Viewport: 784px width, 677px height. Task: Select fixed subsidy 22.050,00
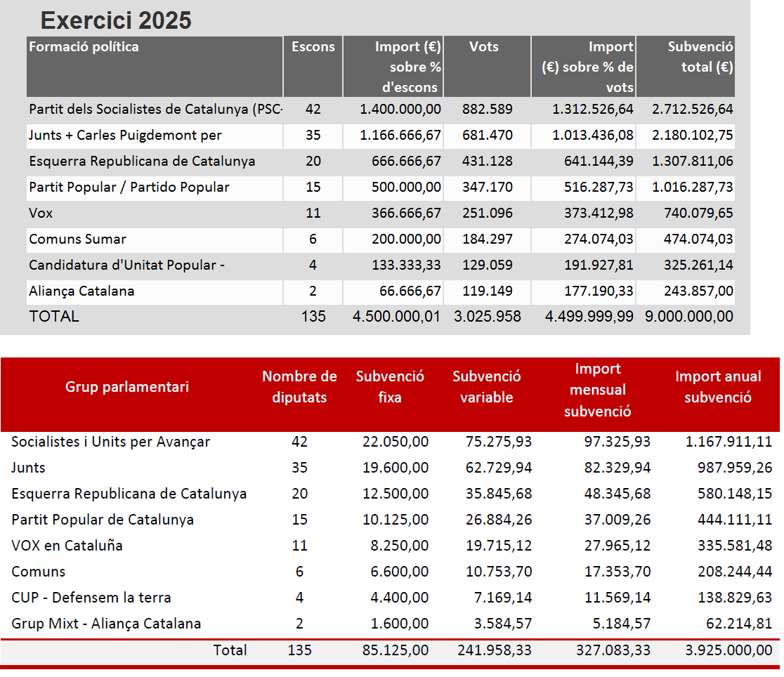click(396, 442)
